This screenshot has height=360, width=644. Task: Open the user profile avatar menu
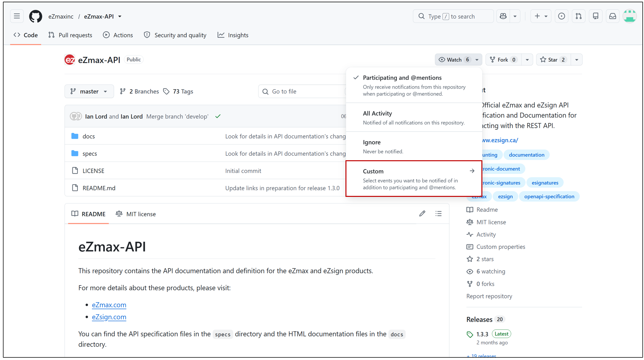pyautogui.click(x=630, y=16)
